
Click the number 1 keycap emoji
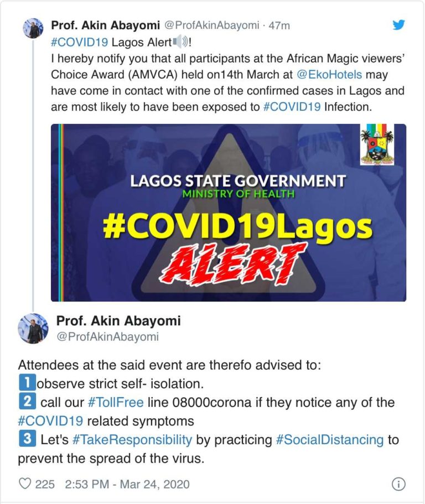click(x=27, y=382)
